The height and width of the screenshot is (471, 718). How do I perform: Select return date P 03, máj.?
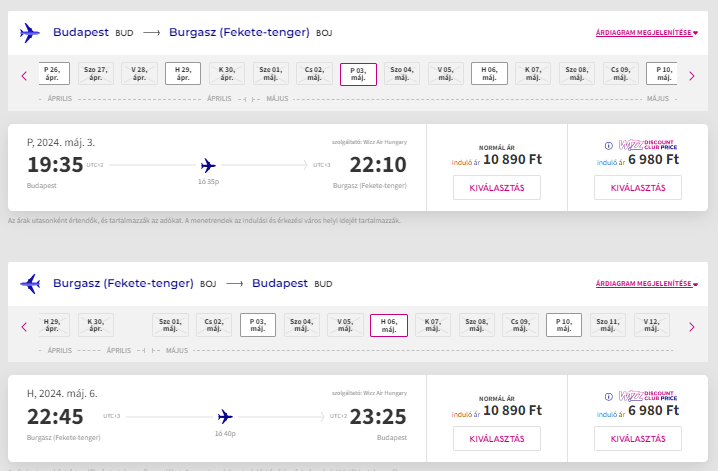[x=257, y=325]
